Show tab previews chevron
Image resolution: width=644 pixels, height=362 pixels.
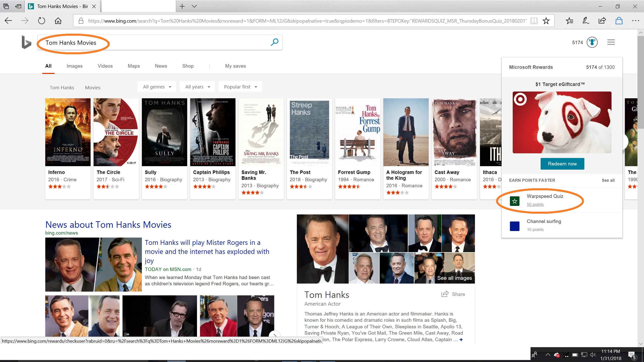[x=194, y=6]
